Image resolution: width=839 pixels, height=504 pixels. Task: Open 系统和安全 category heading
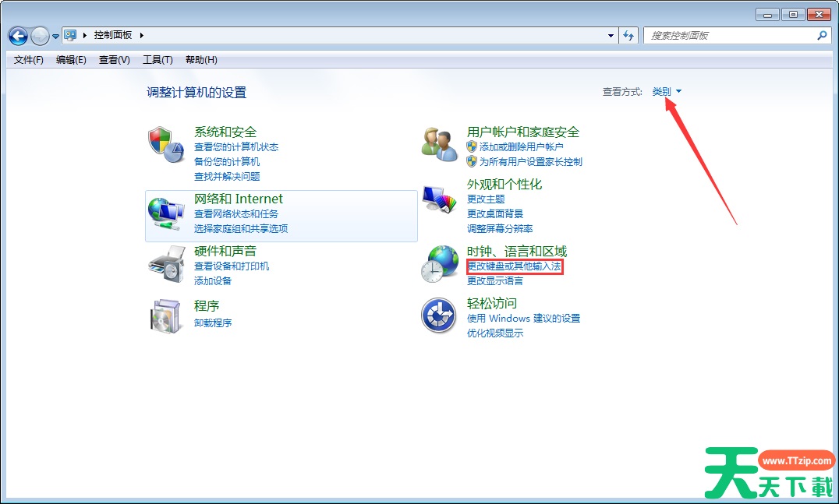(x=225, y=132)
